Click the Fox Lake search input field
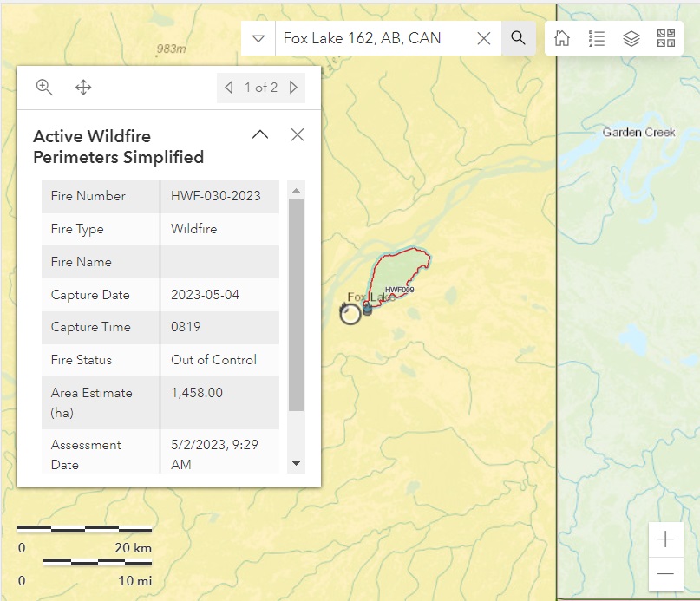 point(373,38)
